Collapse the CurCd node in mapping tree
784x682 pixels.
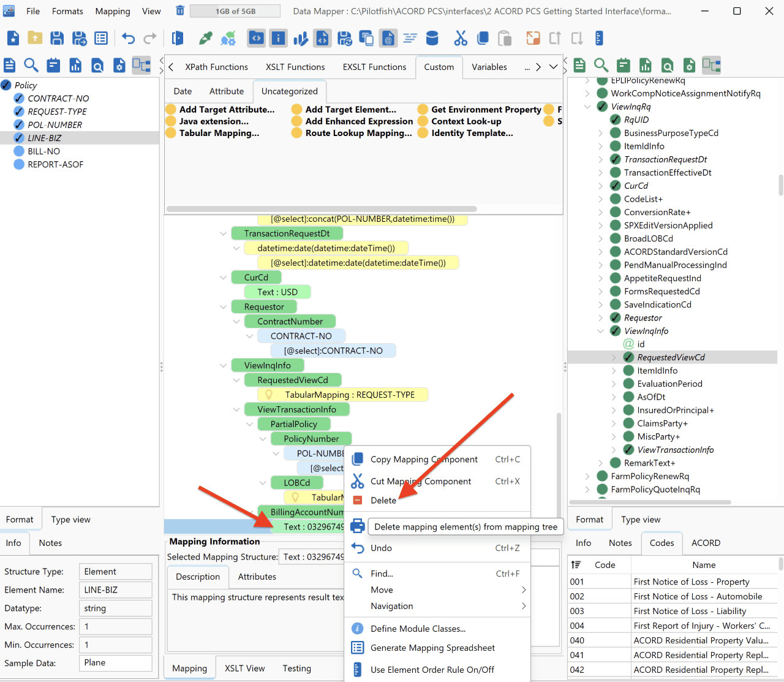point(223,278)
